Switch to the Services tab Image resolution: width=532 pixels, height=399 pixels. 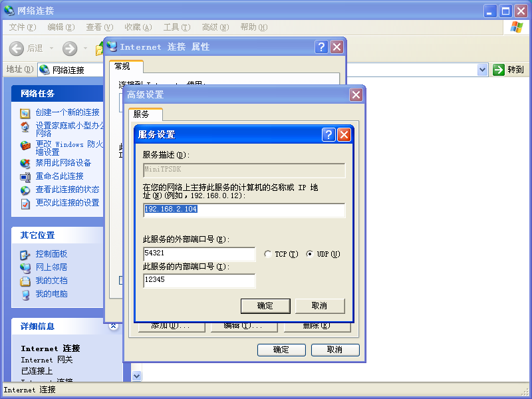pos(141,114)
